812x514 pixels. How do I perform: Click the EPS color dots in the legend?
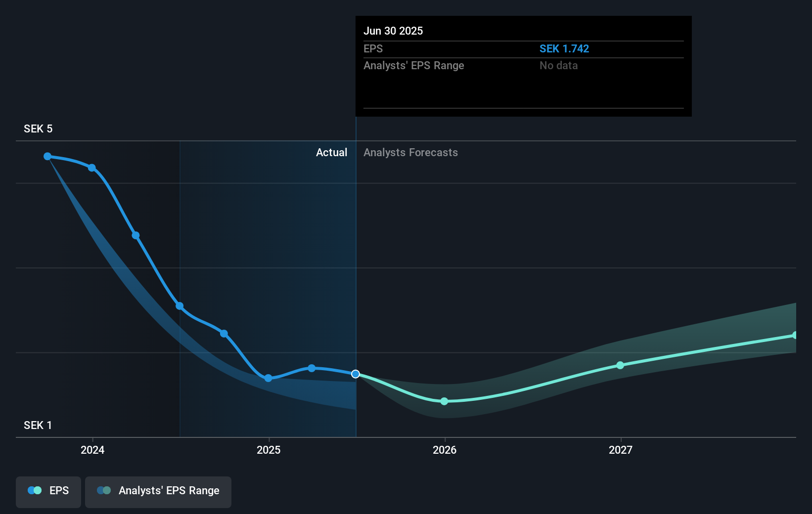click(x=34, y=490)
